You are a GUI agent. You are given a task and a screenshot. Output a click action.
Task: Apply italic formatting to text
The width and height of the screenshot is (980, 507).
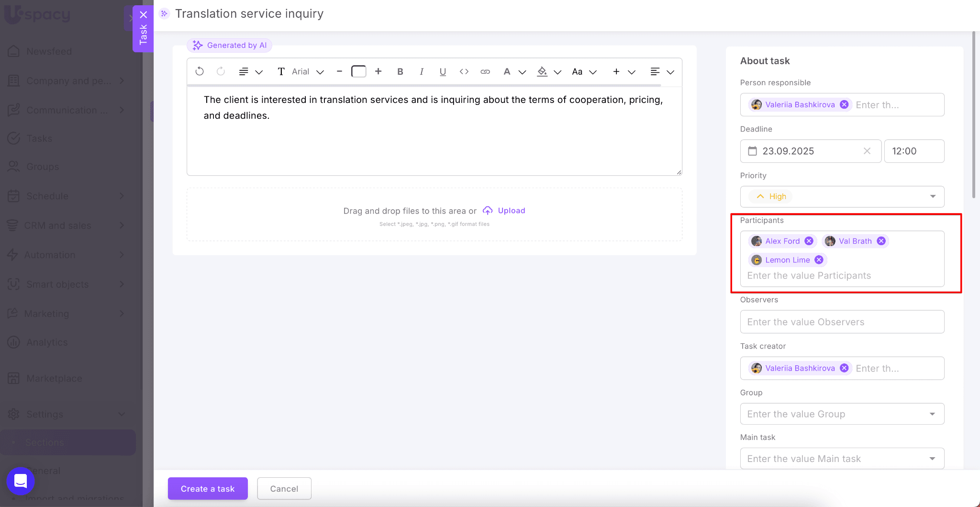[x=421, y=71]
